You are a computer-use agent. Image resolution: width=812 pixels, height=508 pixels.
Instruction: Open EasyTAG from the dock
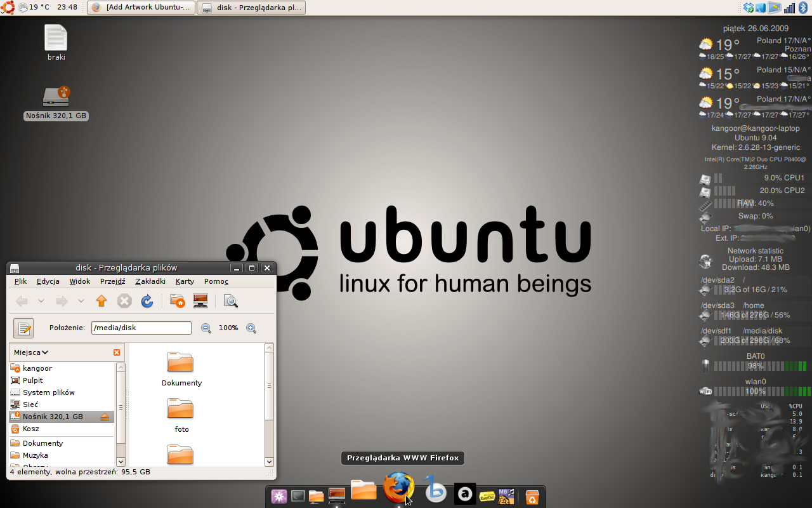[x=487, y=496]
